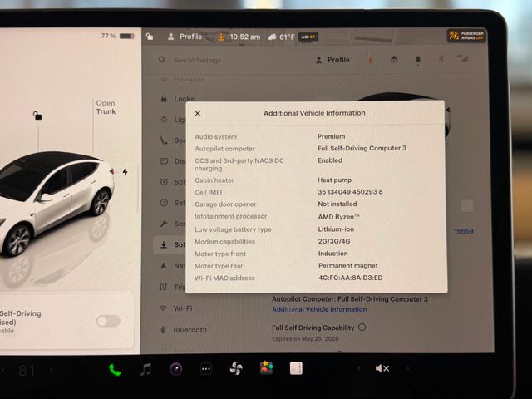Open Profile in the settings header
The width and height of the screenshot is (532, 399).
click(x=332, y=60)
